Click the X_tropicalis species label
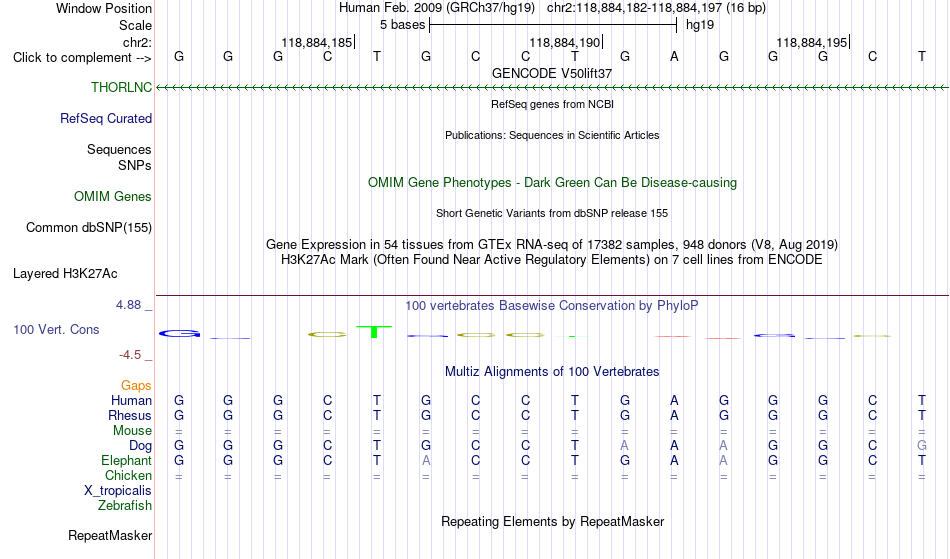Image resolution: width=950 pixels, height=559 pixels. (x=118, y=491)
